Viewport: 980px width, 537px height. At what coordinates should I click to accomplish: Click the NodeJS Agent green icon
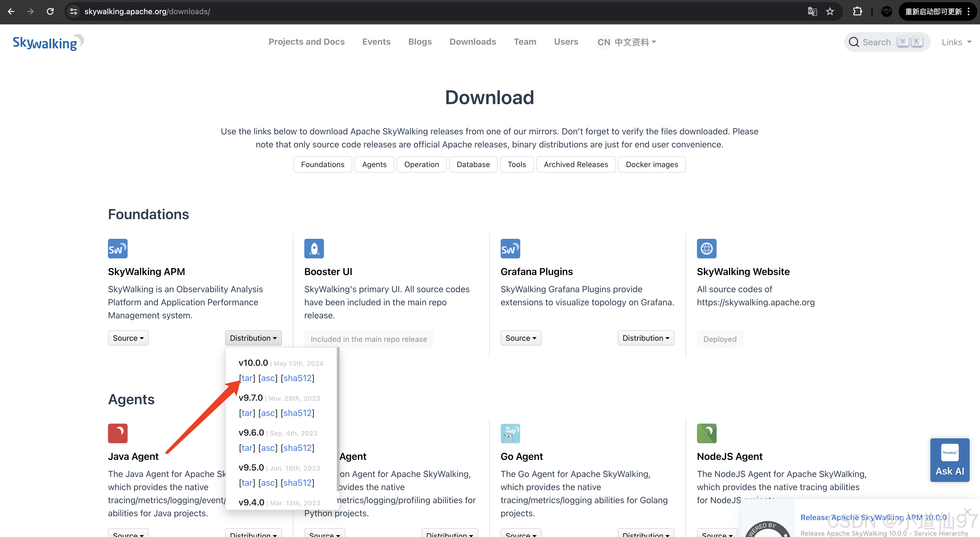coord(707,433)
